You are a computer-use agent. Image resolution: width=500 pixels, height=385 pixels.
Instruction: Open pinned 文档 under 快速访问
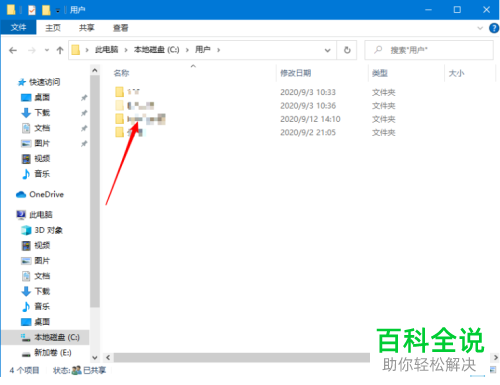[x=42, y=128]
